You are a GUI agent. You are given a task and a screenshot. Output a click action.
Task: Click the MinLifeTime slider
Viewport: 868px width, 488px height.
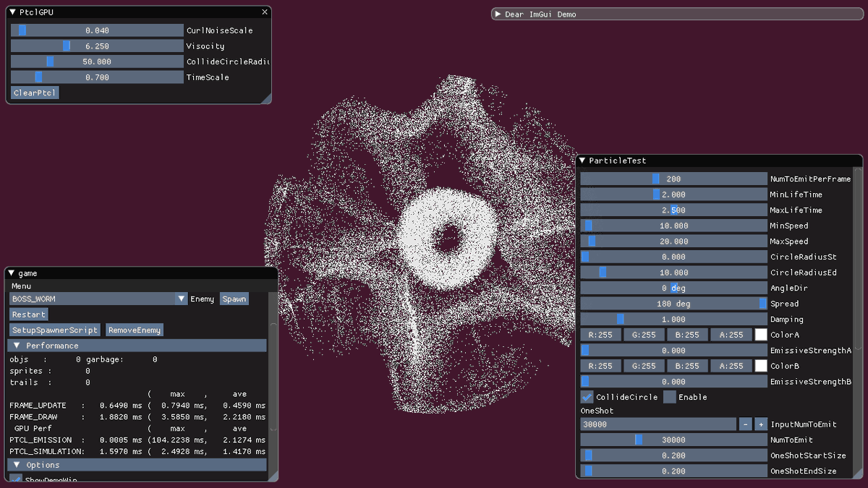point(673,194)
